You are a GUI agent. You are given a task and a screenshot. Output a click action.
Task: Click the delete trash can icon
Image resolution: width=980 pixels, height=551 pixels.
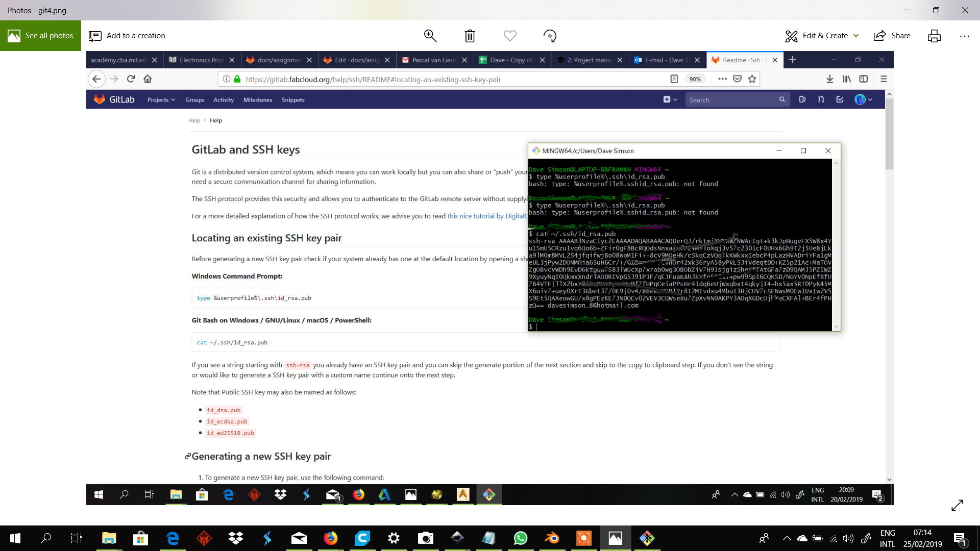tap(470, 36)
